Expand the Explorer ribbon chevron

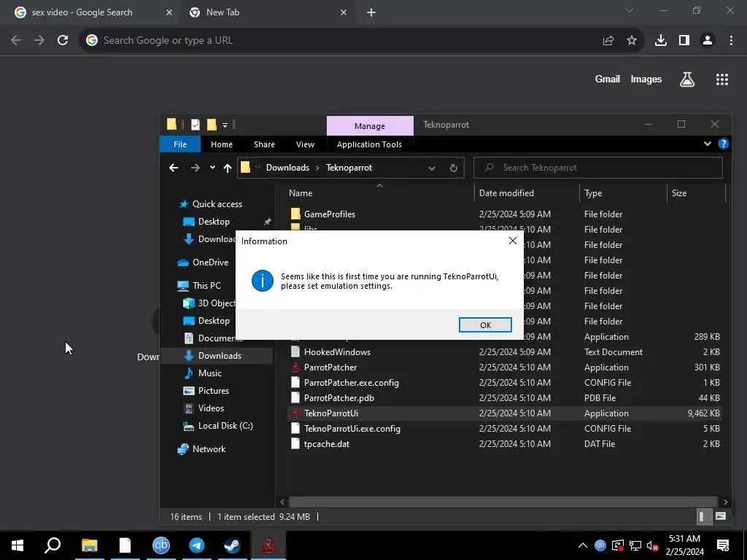(x=708, y=144)
